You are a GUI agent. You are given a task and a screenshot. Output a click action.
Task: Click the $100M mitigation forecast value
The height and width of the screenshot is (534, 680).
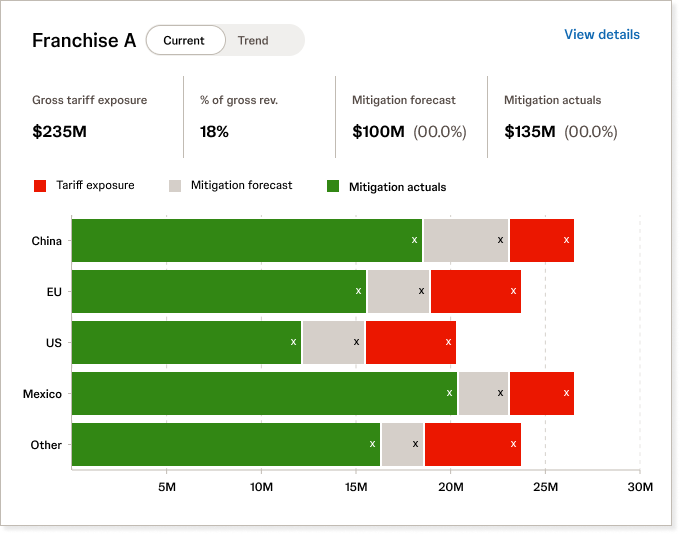(378, 131)
